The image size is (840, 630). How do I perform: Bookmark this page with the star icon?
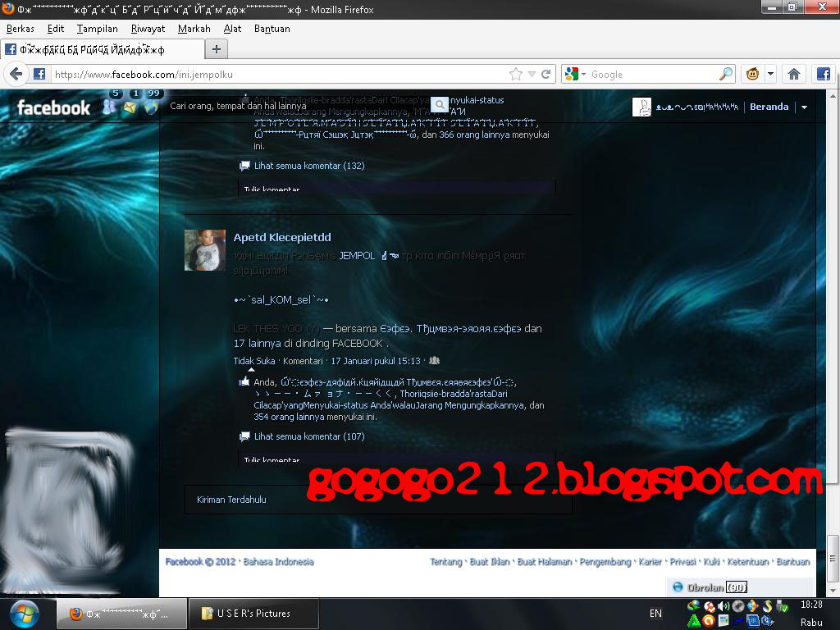pos(516,74)
